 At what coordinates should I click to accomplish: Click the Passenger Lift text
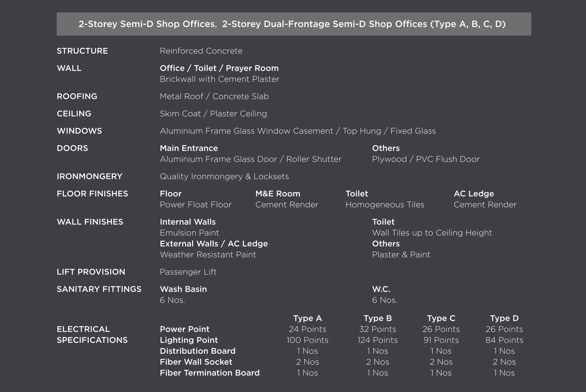(x=188, y=272)
